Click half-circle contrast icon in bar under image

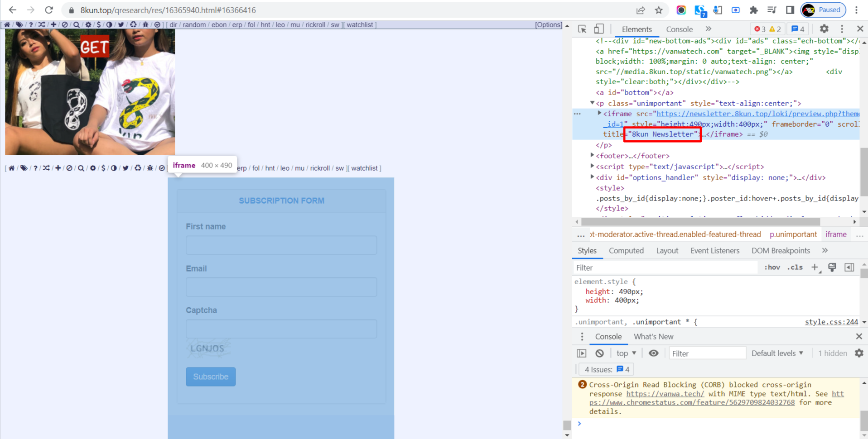114,168
